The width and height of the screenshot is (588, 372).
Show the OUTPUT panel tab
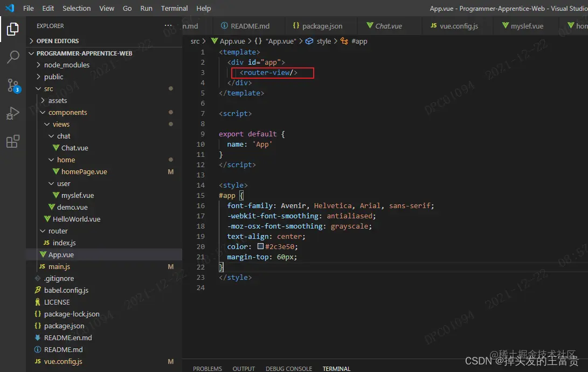[x=244, y=369]
